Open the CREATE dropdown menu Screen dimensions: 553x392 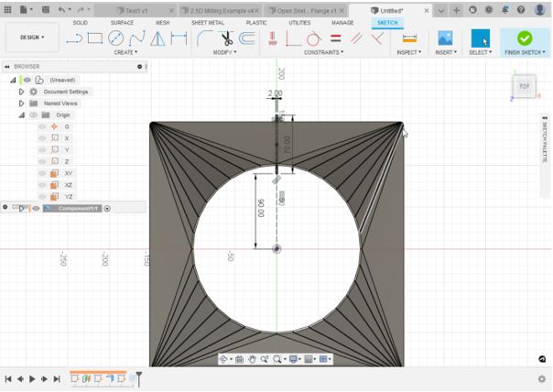point(125,52)
